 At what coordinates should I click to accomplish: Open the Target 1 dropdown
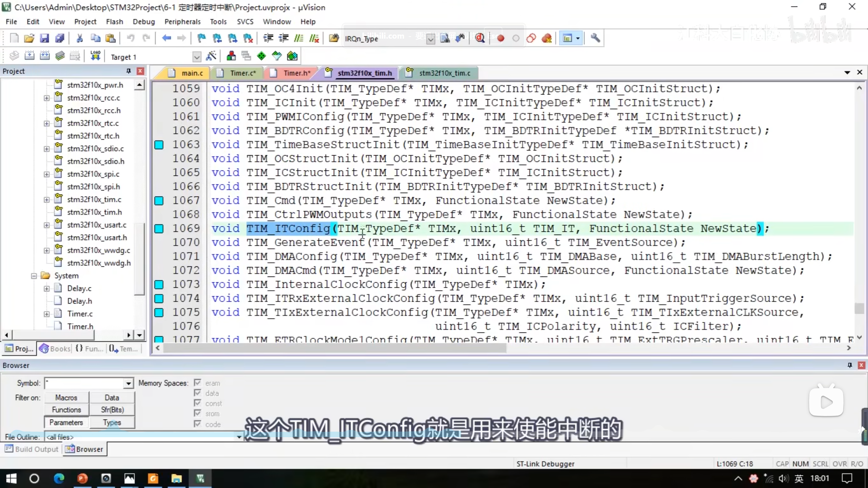coord(196,57)
